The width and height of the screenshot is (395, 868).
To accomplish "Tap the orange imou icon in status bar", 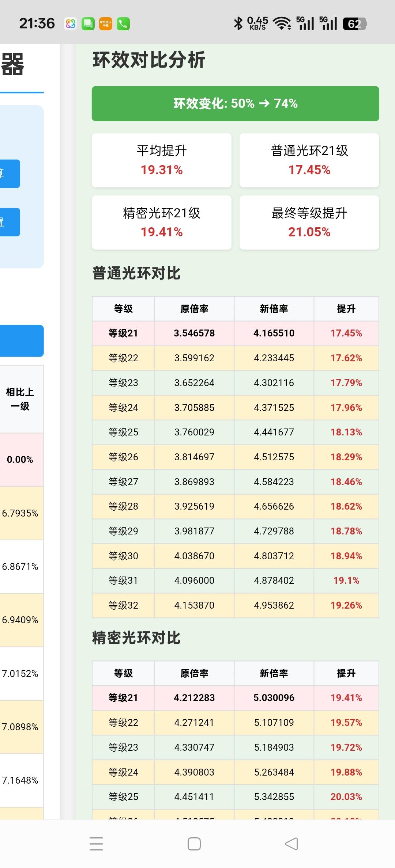I will click(106, 24).
